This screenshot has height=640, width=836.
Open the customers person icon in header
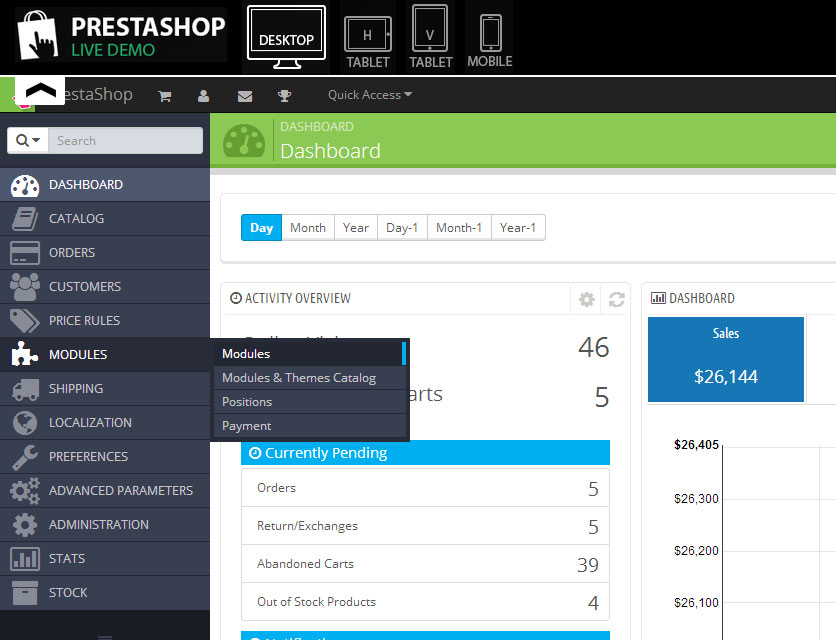[x=203, y=96]
